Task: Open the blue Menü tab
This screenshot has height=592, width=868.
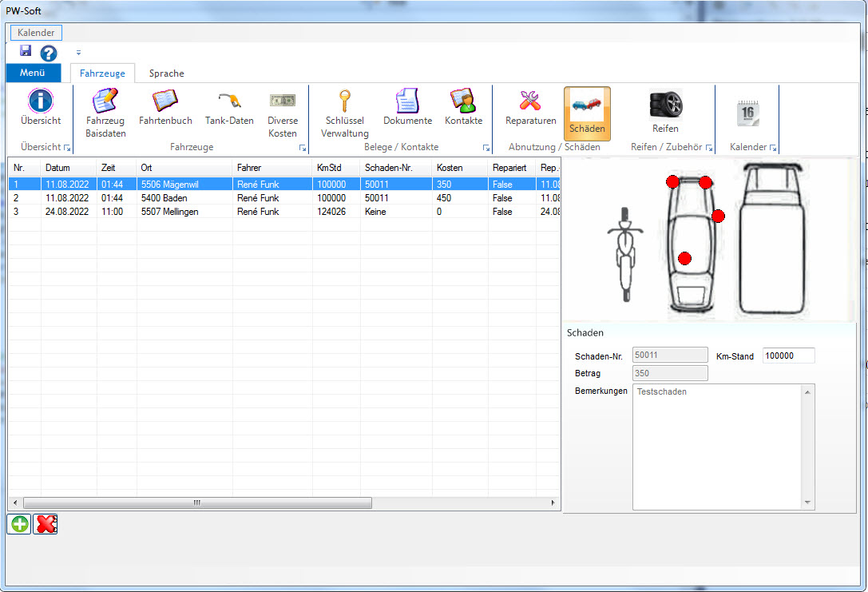Action: [33, 74]
